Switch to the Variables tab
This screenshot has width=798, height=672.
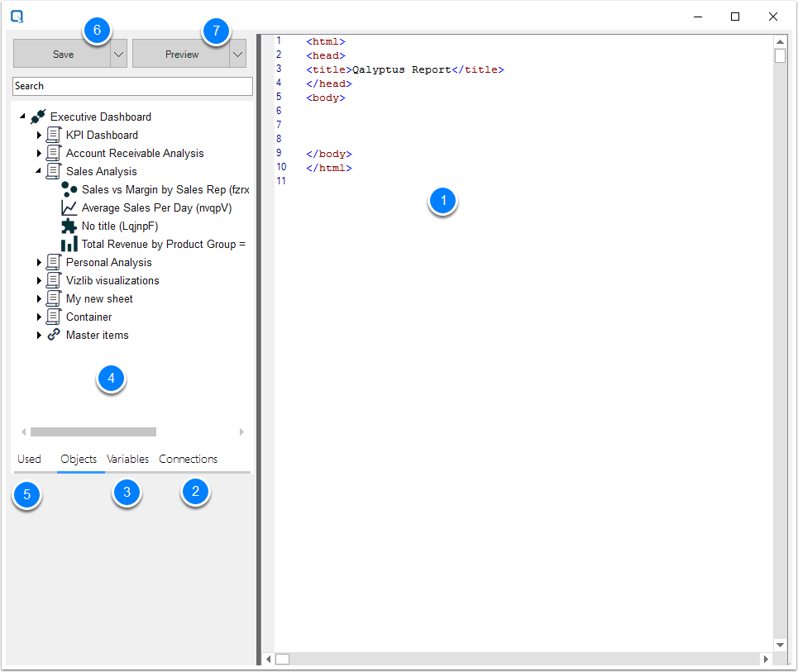128,459
